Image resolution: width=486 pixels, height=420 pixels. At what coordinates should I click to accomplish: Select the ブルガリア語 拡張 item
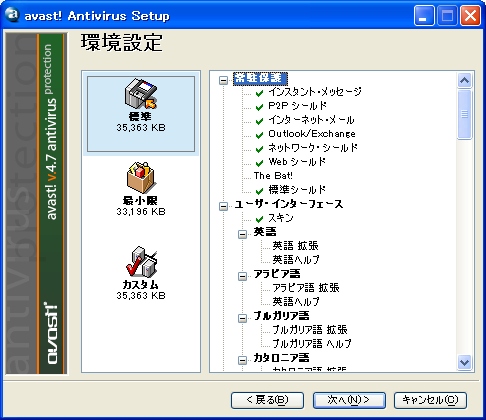coord(310,330)
